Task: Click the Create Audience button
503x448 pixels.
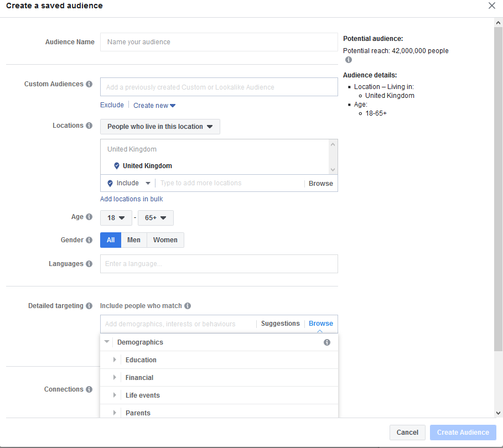Action: [x=463, y=433]
